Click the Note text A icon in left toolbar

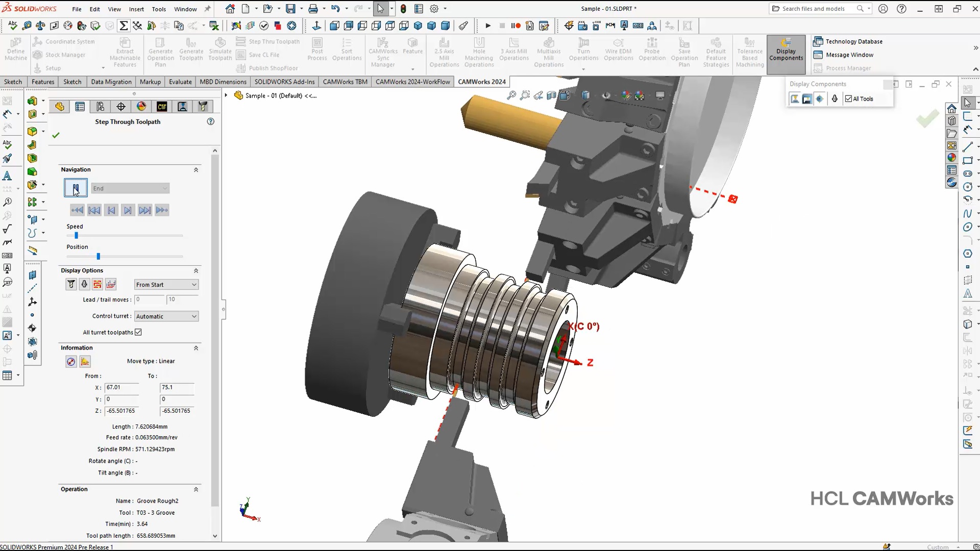7,176
